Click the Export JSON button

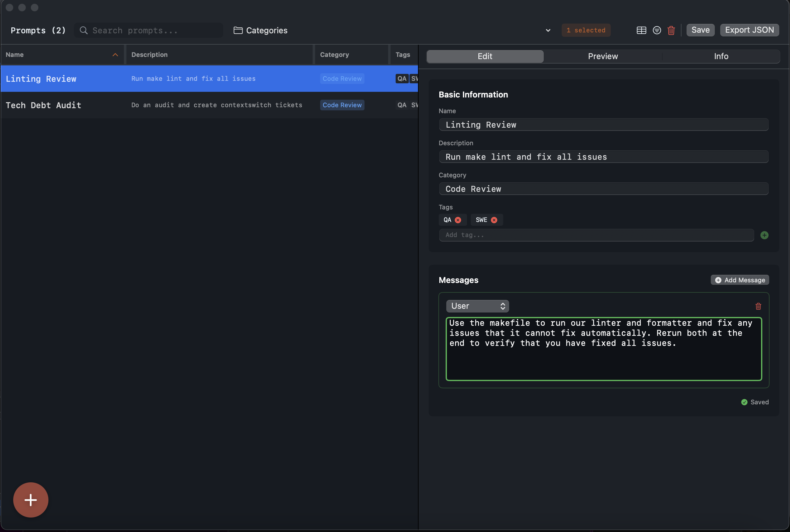tap(749, 30)
